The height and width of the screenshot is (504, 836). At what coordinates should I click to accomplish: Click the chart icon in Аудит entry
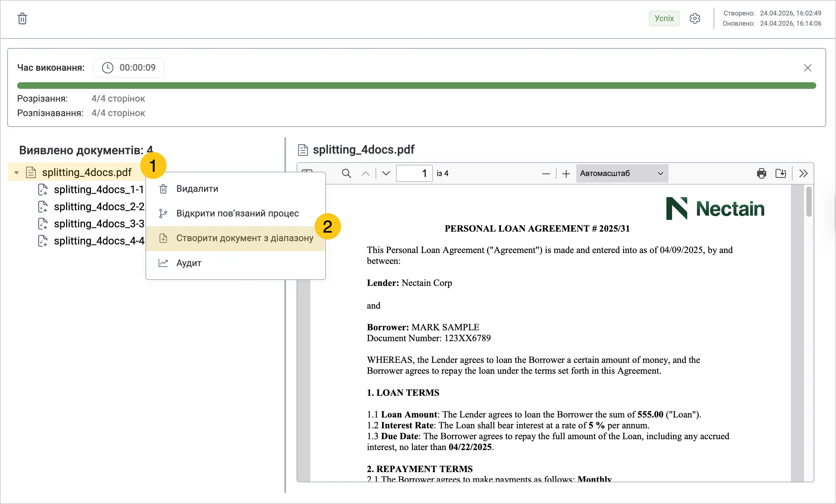[163, 263]
